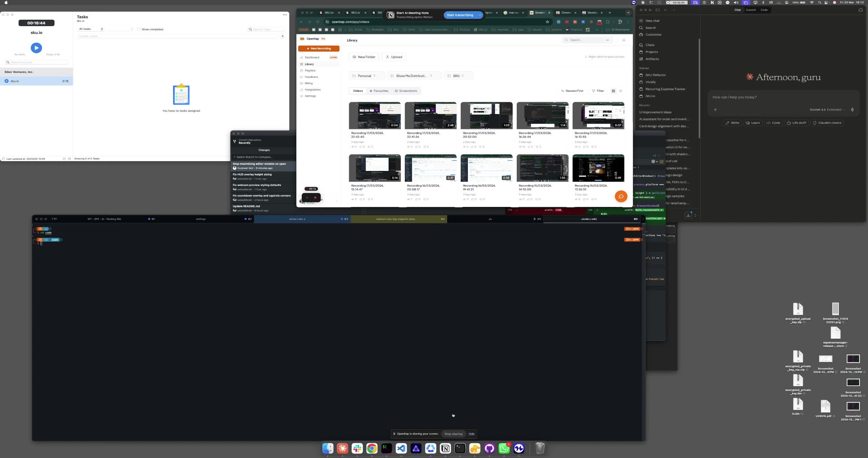Switch to the Screenshots tab
The image size is (868, 458).
pos(406,91)
